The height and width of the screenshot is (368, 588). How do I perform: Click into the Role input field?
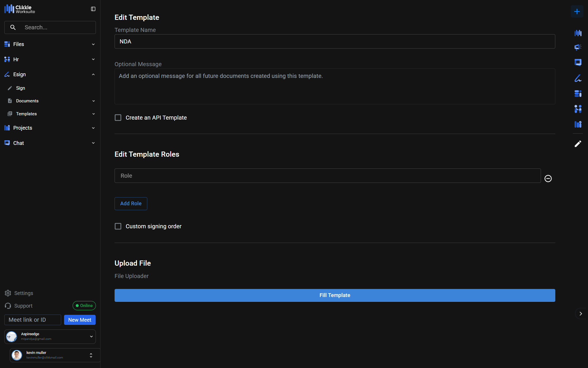pyautogui.click(x=327, y=176)
